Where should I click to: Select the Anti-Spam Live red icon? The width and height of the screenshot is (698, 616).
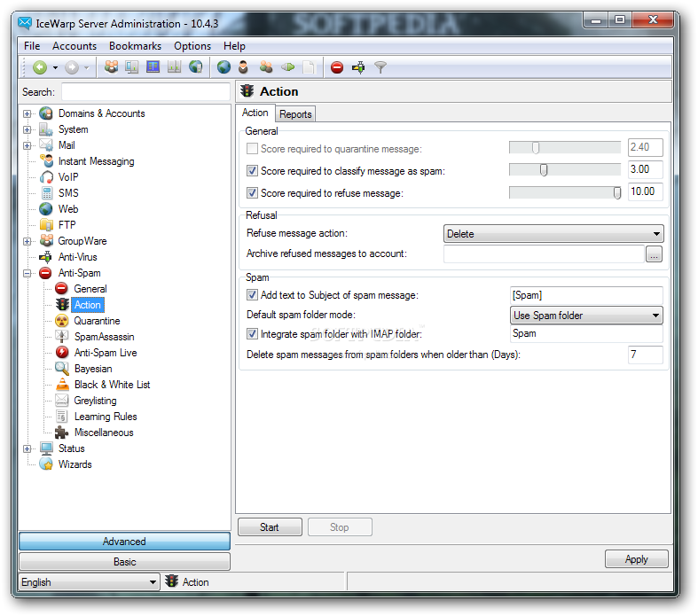[62, 353]
